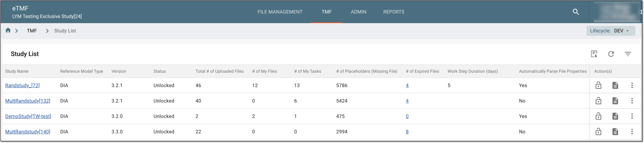Click the Version column header
The height and width of the screenshot is (143, 644).
click(118, 71)
